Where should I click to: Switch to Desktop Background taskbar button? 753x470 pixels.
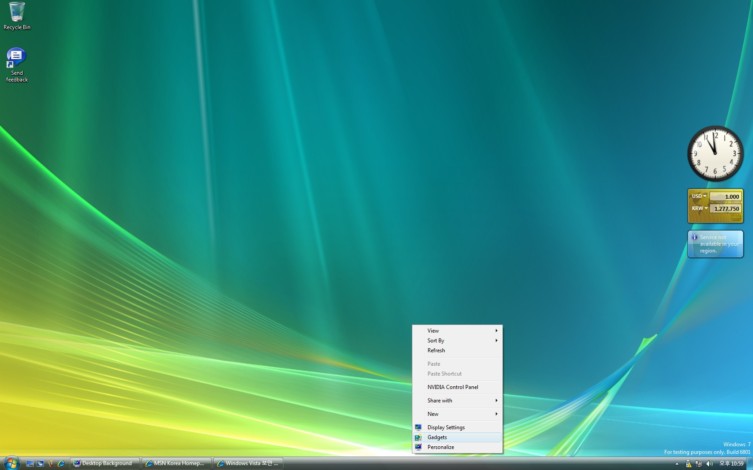(105, 463)
